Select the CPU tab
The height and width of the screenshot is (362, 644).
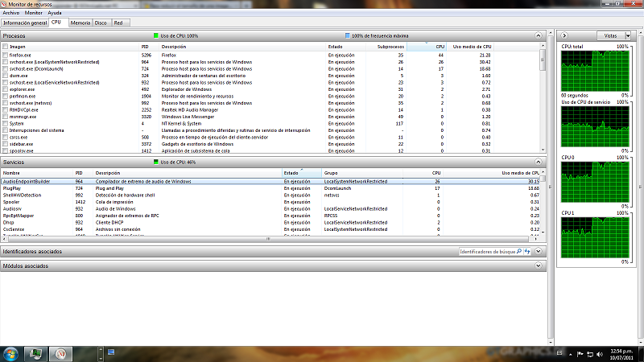56,23
